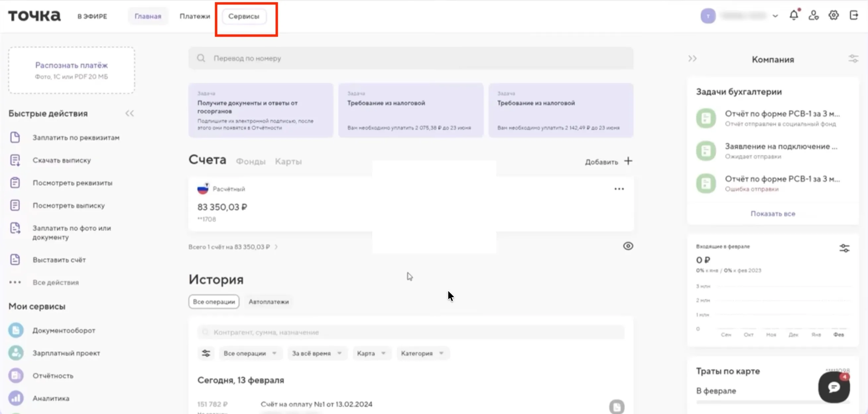Click the Скачать выписку quick action icon

(x=15, y=160)
